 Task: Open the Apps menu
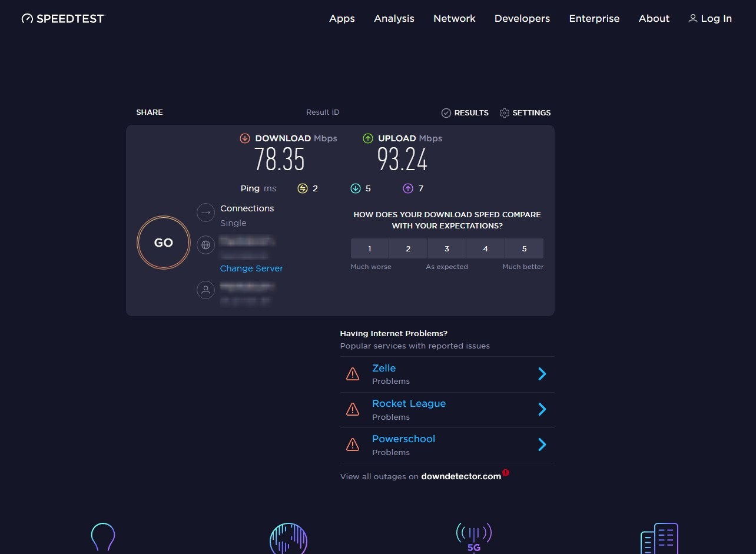341,19
